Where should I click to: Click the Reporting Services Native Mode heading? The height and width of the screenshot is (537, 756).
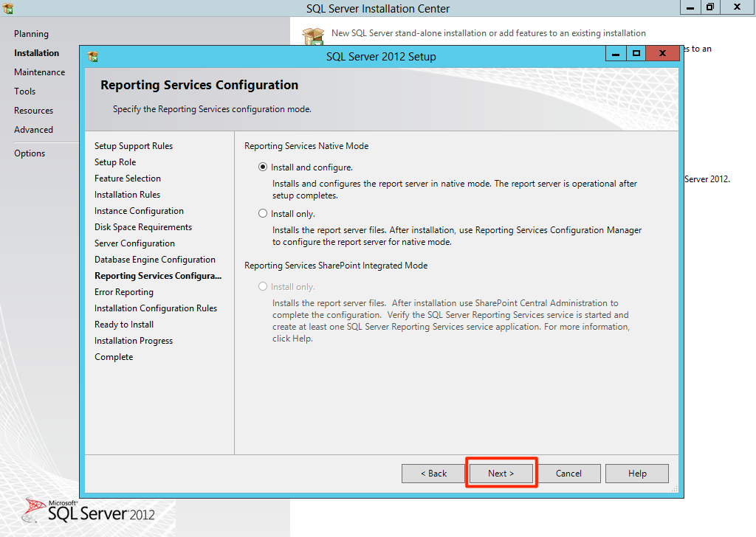click(306, 146)
